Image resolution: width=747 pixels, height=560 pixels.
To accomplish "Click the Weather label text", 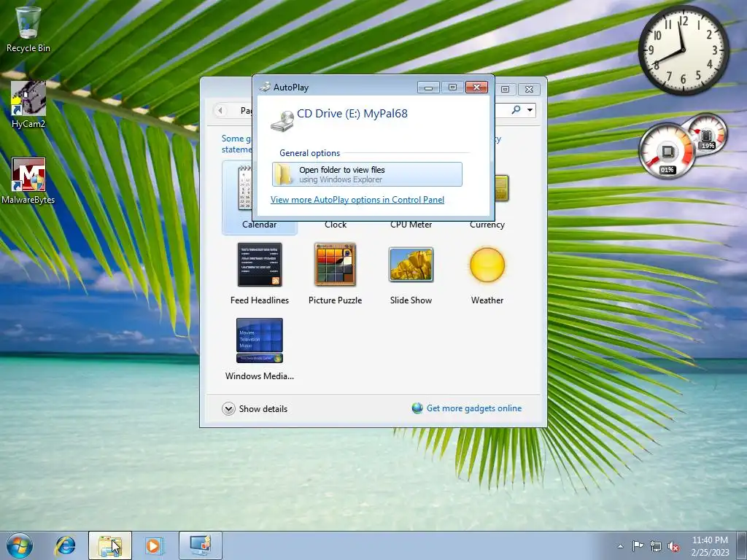I will tap(487, 300).
